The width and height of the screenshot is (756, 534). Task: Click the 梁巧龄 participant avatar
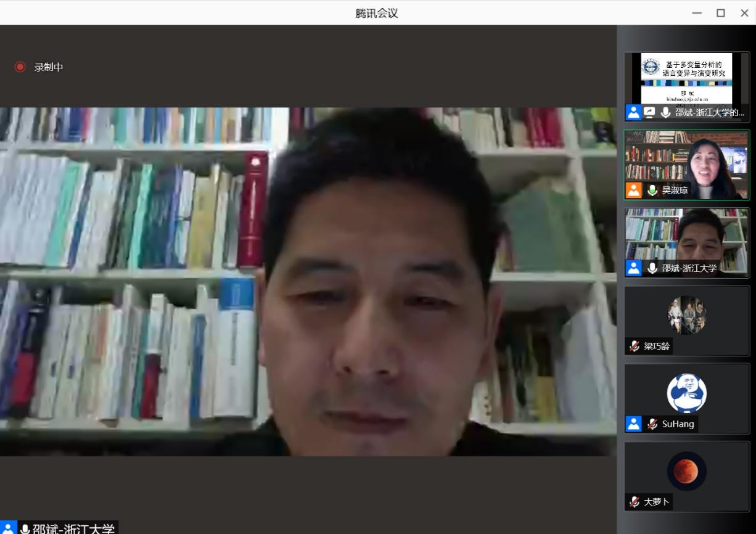[686, 314]
